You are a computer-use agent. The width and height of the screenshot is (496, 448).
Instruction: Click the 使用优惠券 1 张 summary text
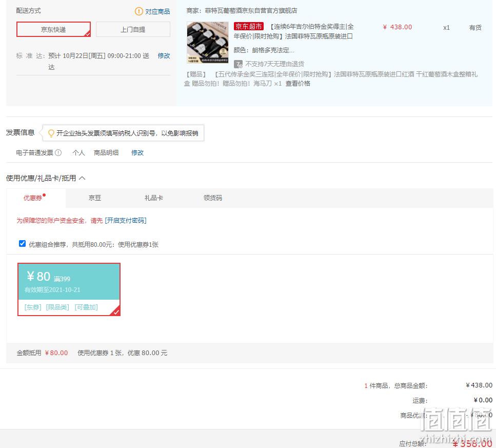tap(123, 353)
